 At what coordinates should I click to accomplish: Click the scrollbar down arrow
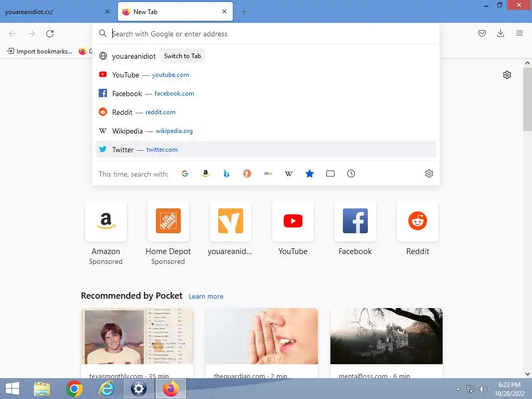527,374
